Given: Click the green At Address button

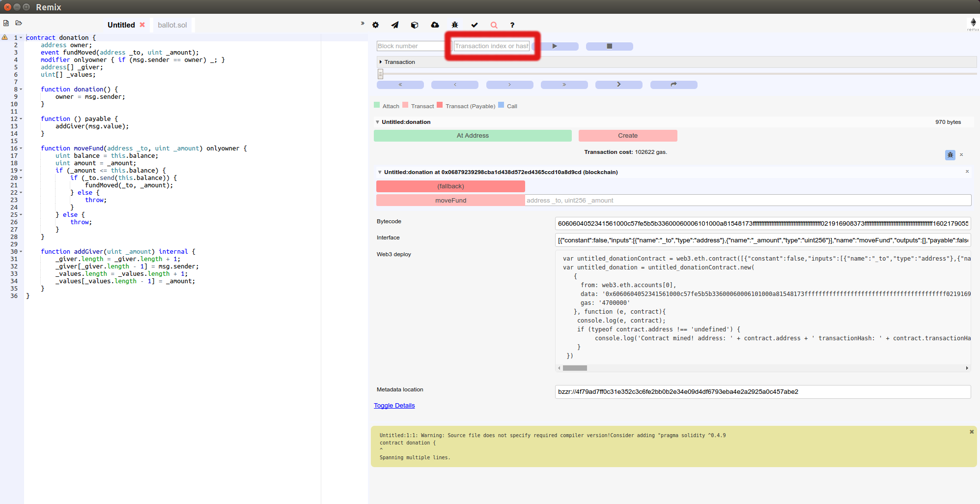Looking at the screenshot, I should tap(472, 136).
